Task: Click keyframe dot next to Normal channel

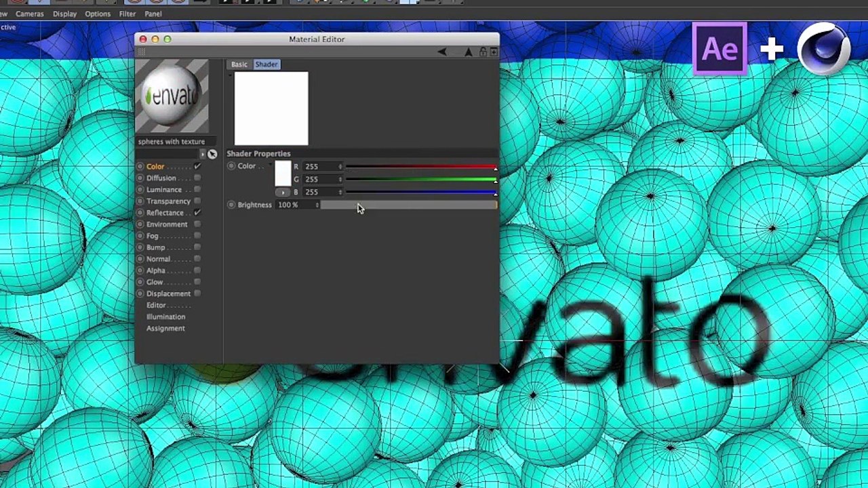Action: point(140,259)
